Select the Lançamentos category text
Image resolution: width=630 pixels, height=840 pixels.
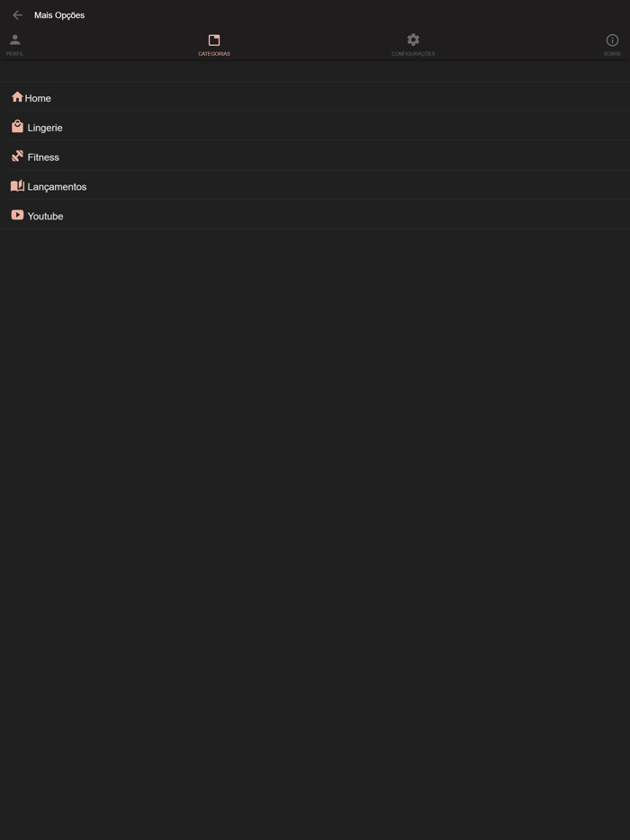click(x=57, y=187)
